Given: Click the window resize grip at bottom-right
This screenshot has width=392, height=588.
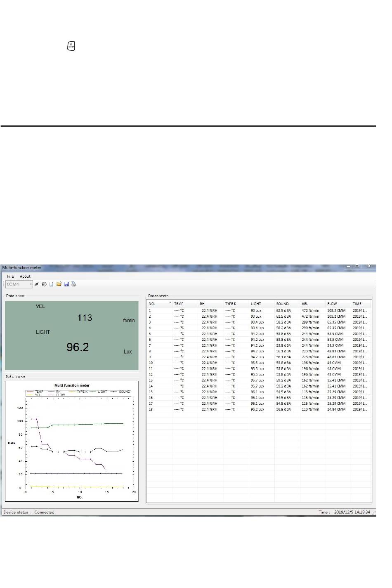Looking at the screenshot, I should click(374, 513).
